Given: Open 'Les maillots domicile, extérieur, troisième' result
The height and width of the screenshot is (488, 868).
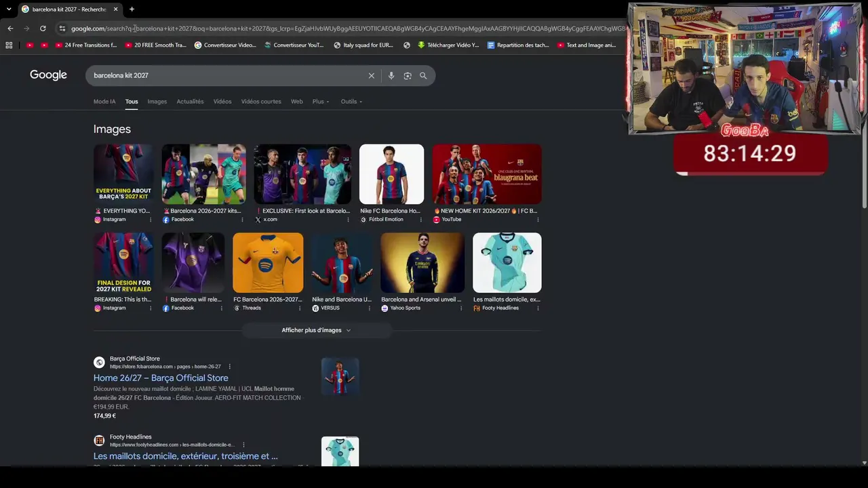Looking at the screenshot, I should [186, 456].
